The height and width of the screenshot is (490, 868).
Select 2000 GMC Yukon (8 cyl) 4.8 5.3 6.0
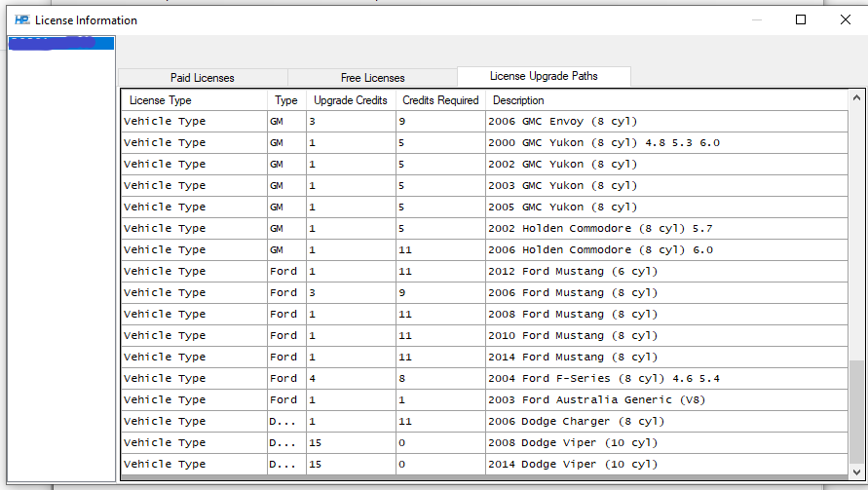click(484, 143)
